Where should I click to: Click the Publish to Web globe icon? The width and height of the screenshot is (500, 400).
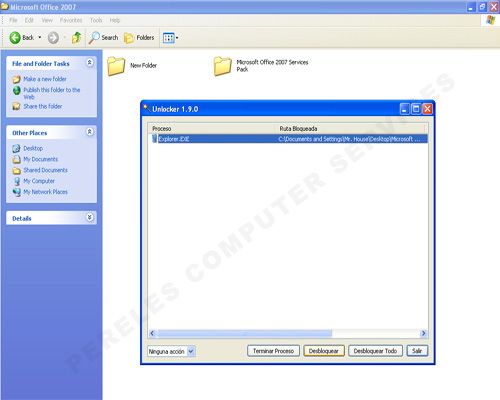point(16,90)
